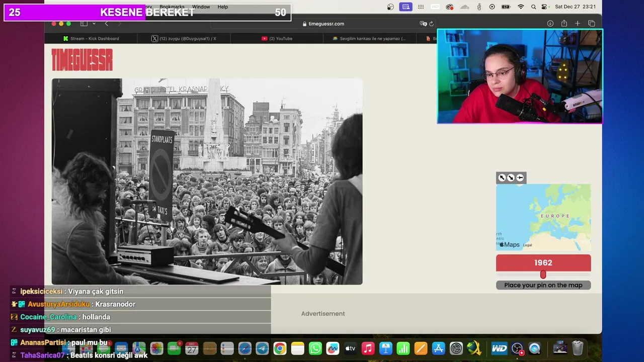Open Control Center in menu bar

pos(545,7)
